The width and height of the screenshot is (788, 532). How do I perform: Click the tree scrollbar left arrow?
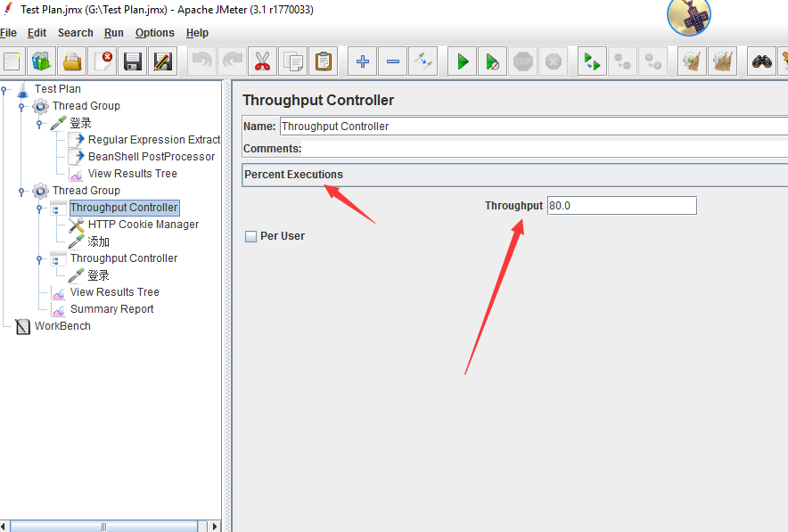coord(4,527)
